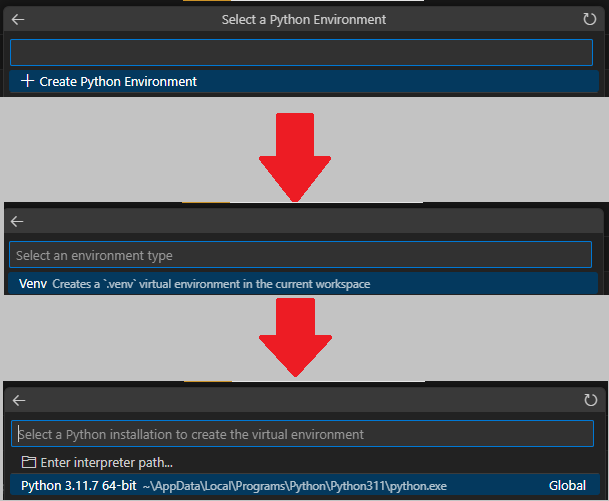
Task: Click the Global label on Python 3.11.7 row
Action: pyautogui.click(x=567, y=485)
